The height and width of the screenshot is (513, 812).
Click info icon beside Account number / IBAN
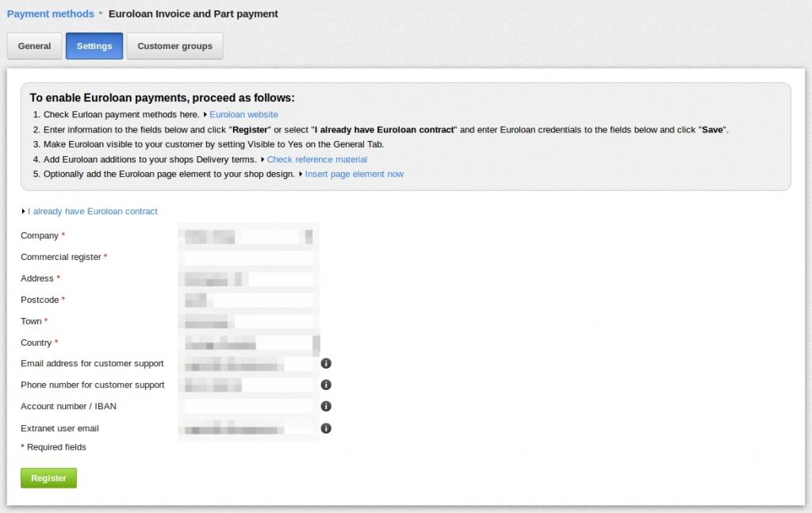[326, 407]
